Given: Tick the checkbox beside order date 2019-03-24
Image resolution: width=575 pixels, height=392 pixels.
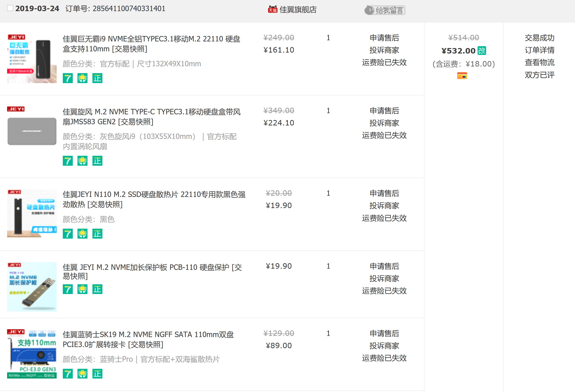Looking at the screenshot, I should click(x=10, y=8).
